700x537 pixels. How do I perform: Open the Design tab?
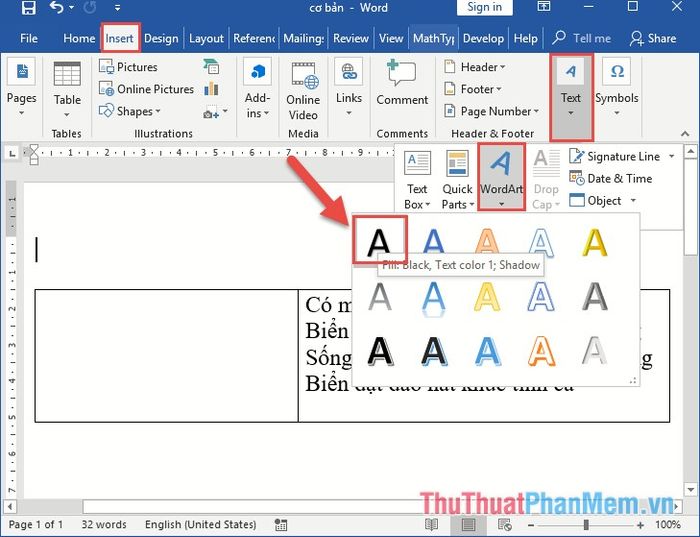161,38
